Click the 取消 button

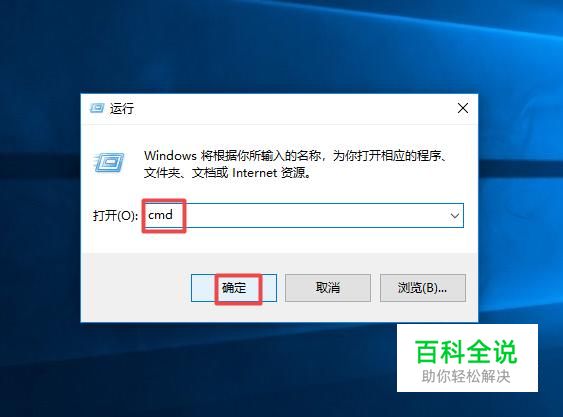328,288
